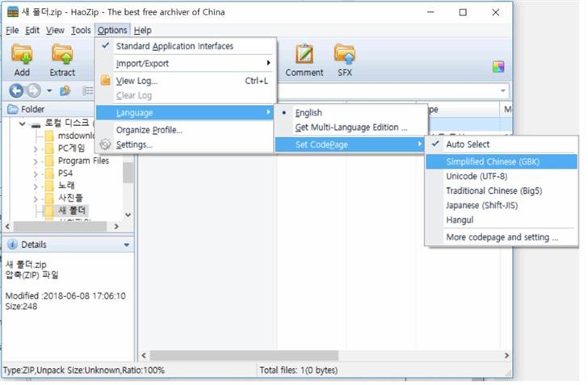Choose Japanese (Shift-JIS) codepage
This screenshot has width=588, height=385.
pyautogui.click(x=502, y=206)
